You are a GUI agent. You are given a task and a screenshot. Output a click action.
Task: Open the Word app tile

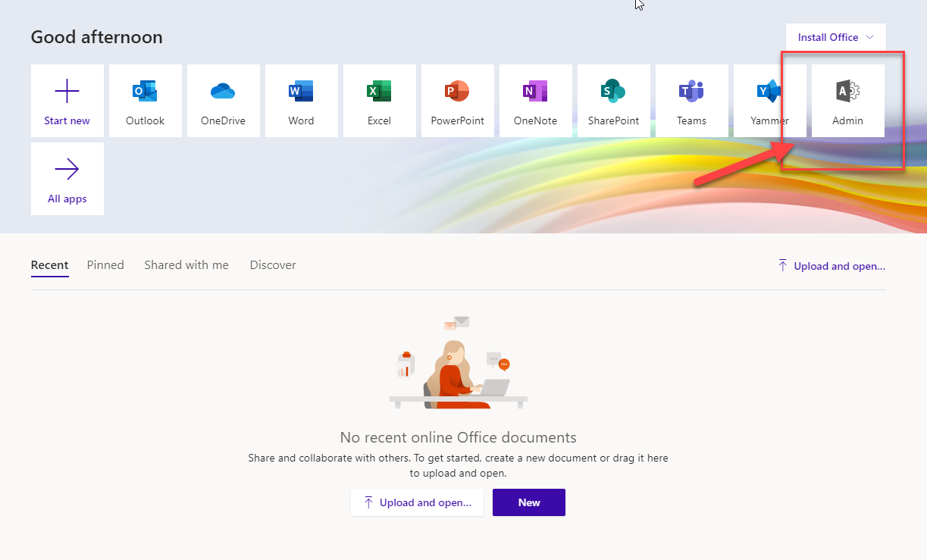(301, 101)
